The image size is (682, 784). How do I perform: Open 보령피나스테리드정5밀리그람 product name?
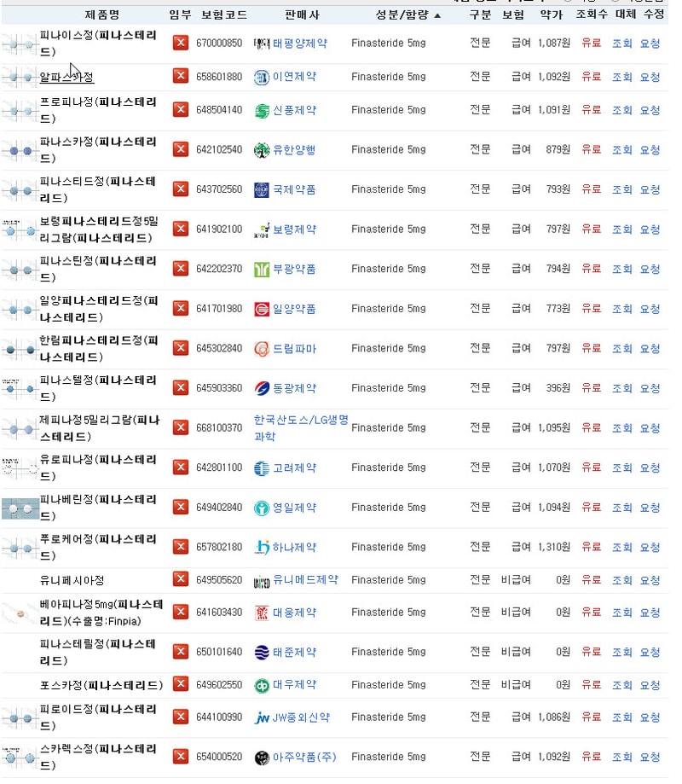pos(99,229)
